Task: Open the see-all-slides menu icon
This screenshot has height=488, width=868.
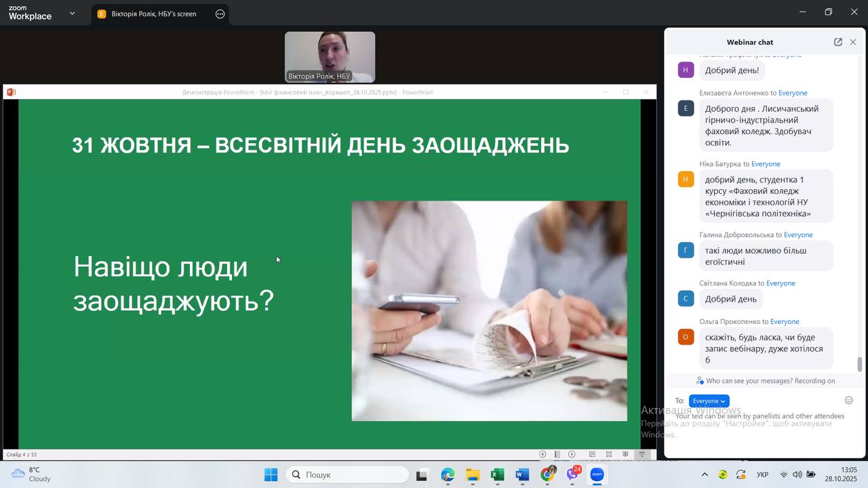Action: [x=557, y=454]
